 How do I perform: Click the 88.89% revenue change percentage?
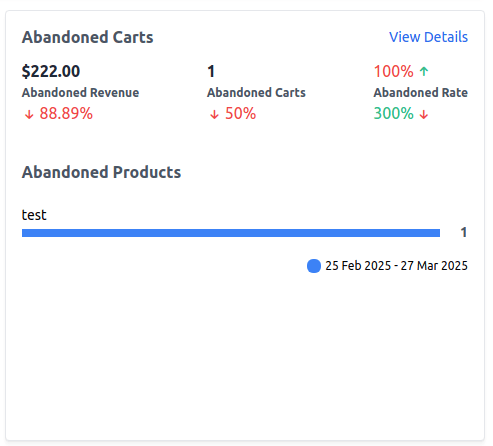pos(66,113)
